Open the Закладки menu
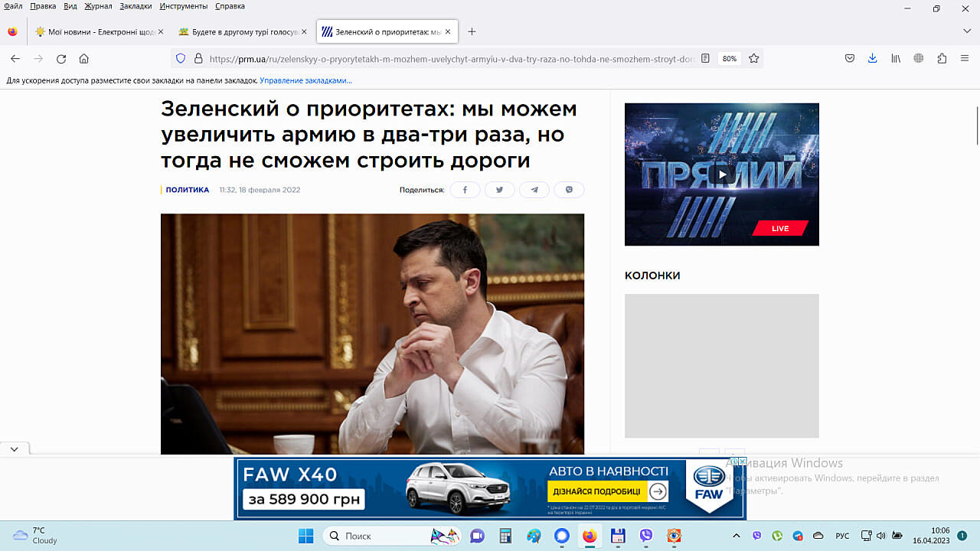Screen dimensions: 980x551 pos(136,6)
